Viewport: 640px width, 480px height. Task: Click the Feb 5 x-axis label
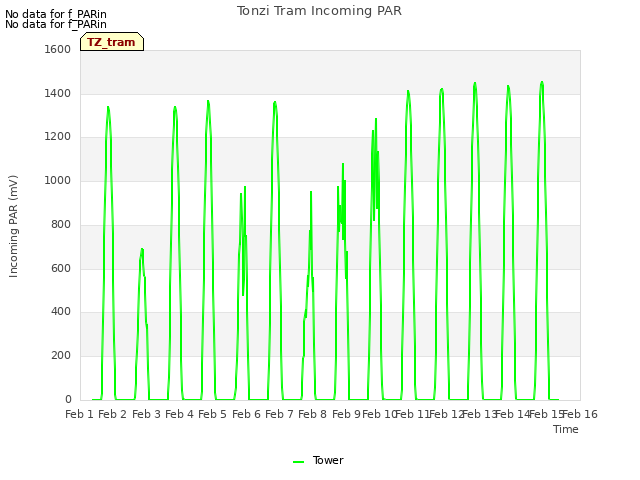[212, 414]
